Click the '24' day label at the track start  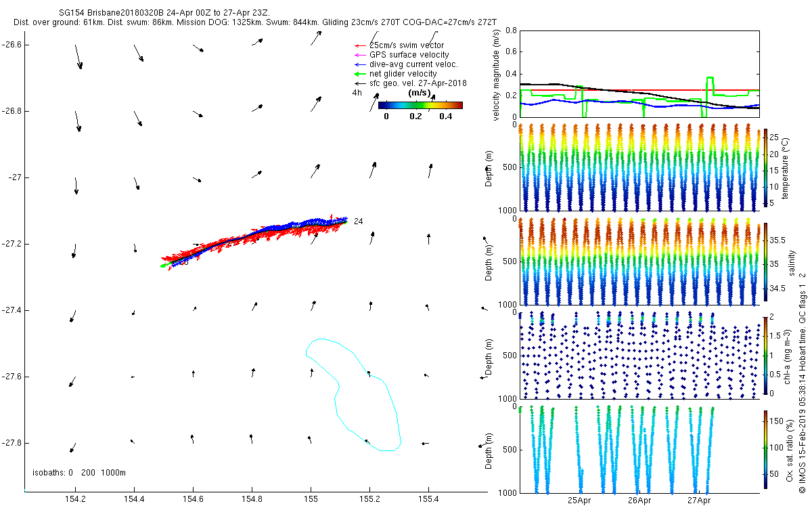point(359,221)
